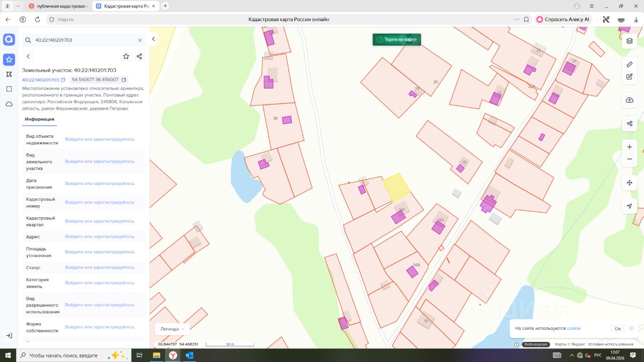Copy coordinates 54.540677 36.456007 icon

pyautogui.click(x=124, y=80)
